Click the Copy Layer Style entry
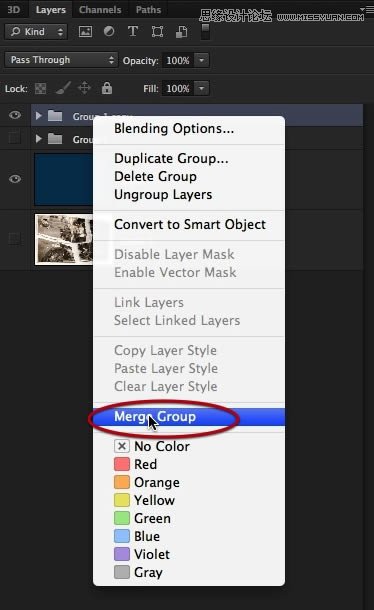The image size is (374, 610). tap(189, 351)
